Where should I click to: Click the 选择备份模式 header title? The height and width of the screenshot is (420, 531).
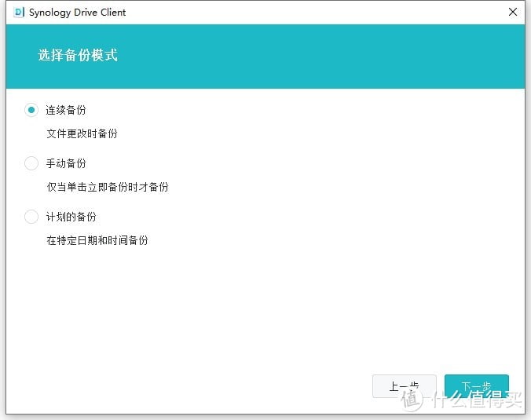click(x=78, y=55)
